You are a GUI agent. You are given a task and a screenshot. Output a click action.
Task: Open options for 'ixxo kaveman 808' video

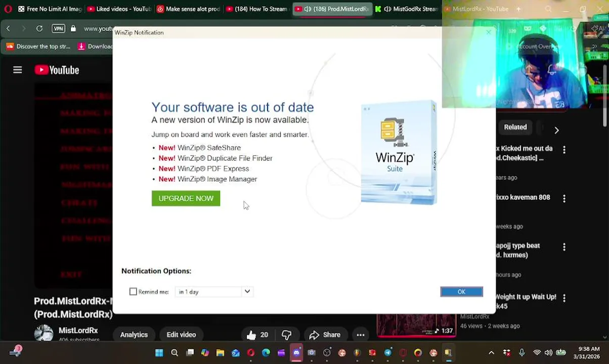pos(564,199)
